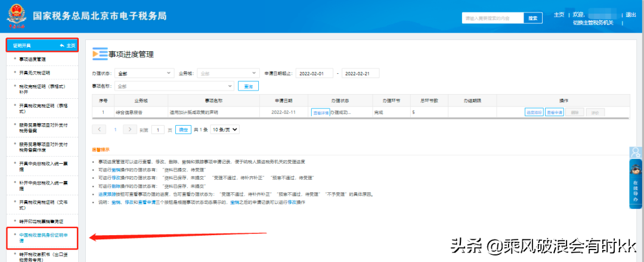Click the page number jump input
The width and height of the screenshot is (644, 262).
157,130
